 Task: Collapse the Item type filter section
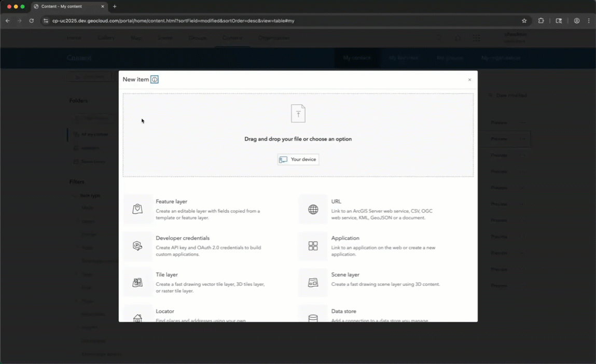coord(73,195)
